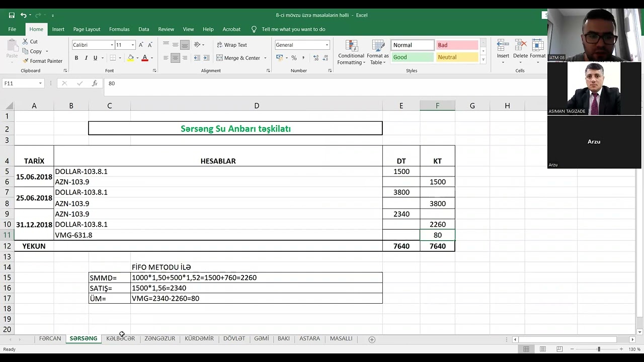Open the font size dropdown

pos(133,45)
